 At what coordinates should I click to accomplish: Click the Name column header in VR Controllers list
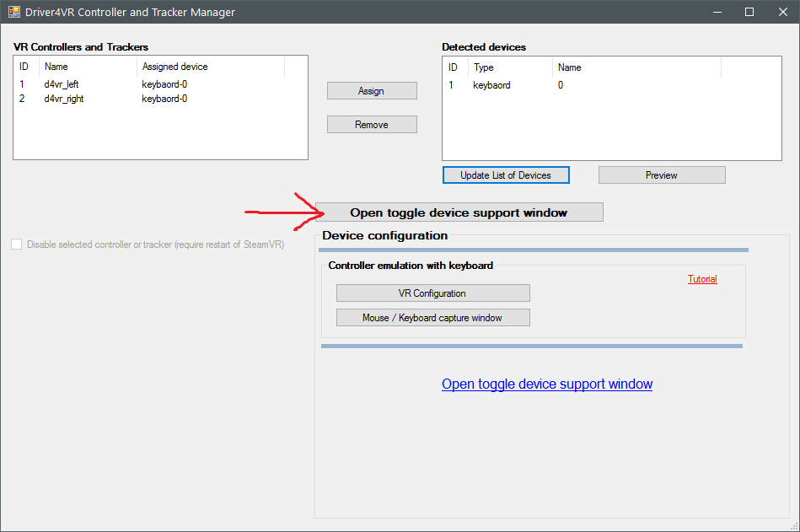88,67
